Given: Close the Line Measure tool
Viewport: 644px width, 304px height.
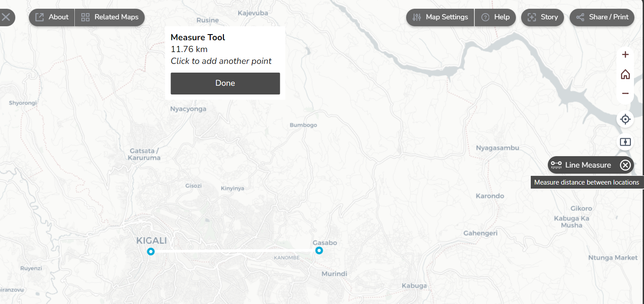Looking at the screenshot, I should [x=625, y=165].
